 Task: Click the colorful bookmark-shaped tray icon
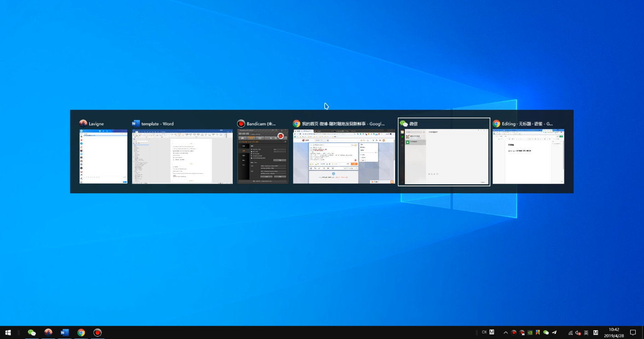point(538,332)
